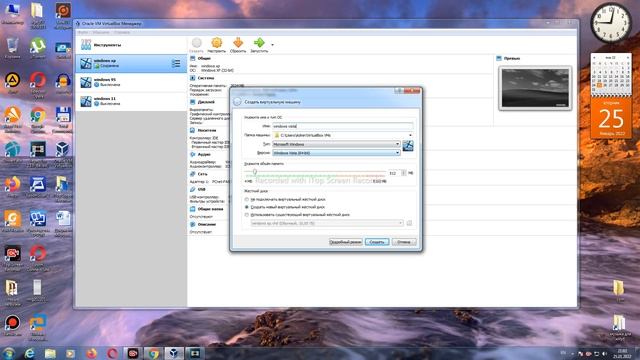
Task: Open File Explorer from the taskbar
Action: point(50,353)
